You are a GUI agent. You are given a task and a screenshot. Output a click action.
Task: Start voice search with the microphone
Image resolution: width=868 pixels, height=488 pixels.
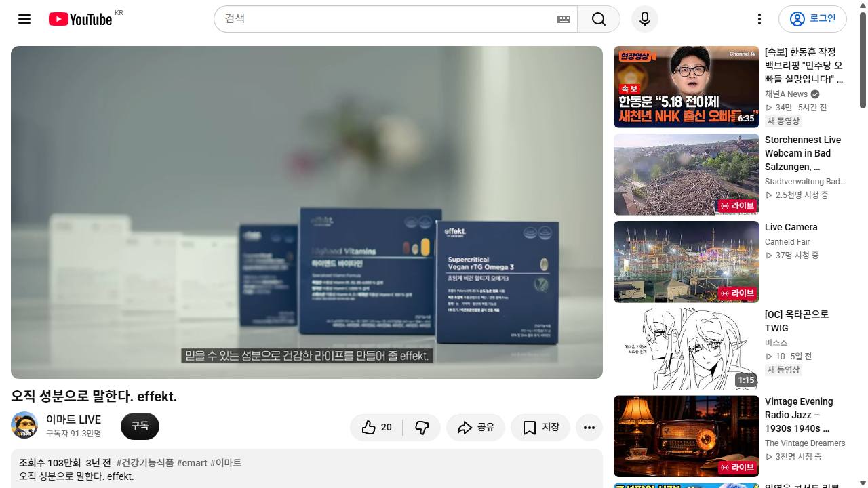tap(645, 19)
